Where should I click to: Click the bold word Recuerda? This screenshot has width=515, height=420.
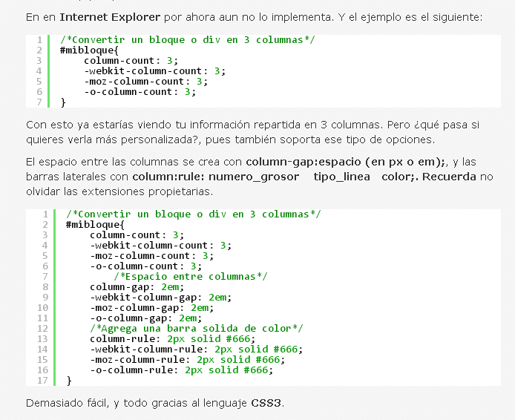[449, 177]
